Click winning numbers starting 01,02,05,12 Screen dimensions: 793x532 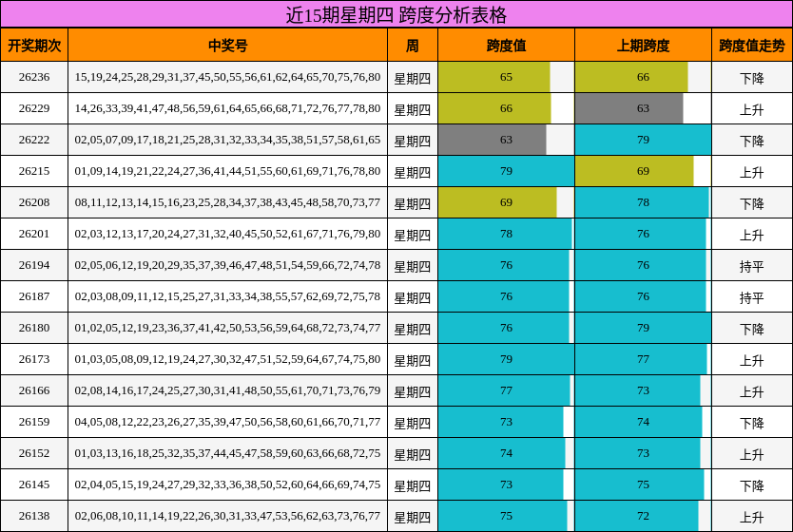point(227,328)
